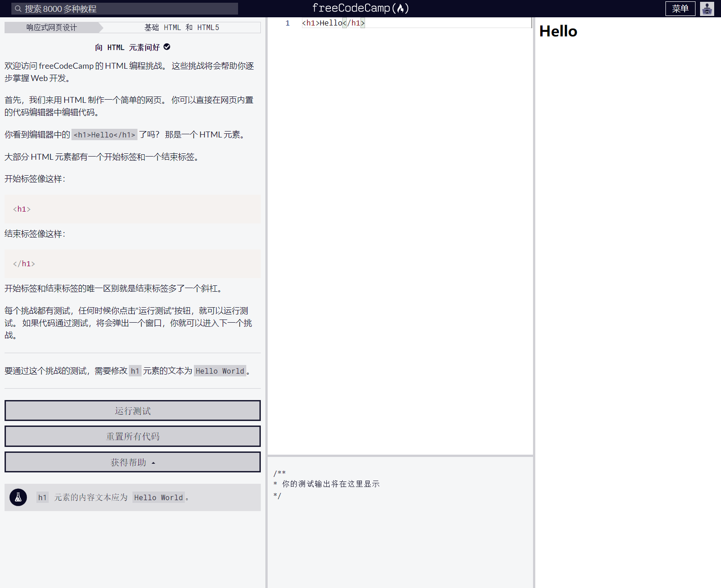Run tests with 运行测试 button
This screenshot has width=721, height=588.
[x=132, y=411]
